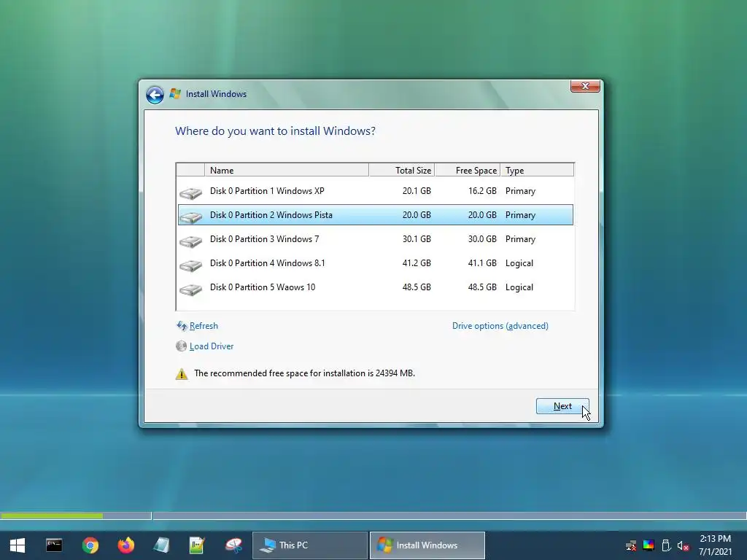747x560 pixels.
Task: Click the Refresh arrows icon
Action: point(182,326)
